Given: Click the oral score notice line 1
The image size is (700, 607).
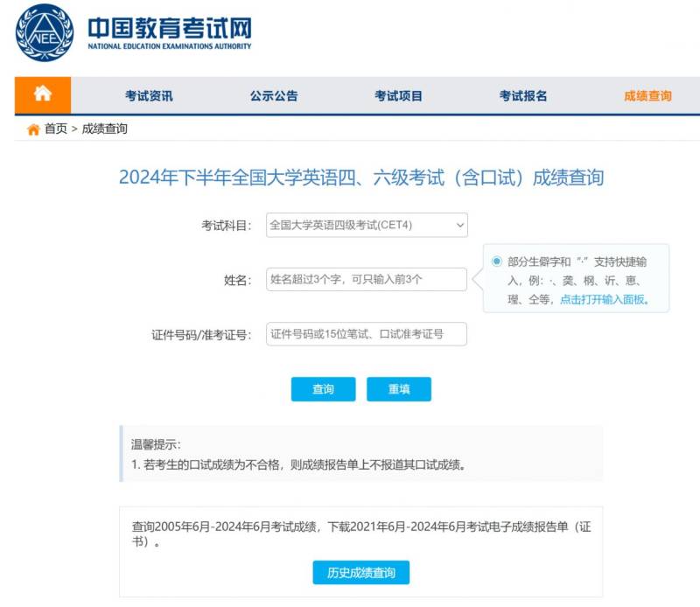Looking at the screenshot, I should click(x=299, y=465).
